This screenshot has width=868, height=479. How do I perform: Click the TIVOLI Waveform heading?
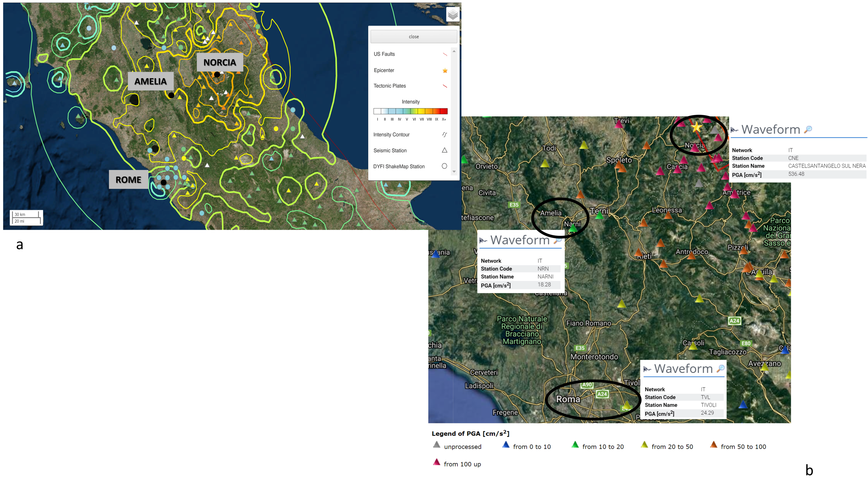point(683,369)
